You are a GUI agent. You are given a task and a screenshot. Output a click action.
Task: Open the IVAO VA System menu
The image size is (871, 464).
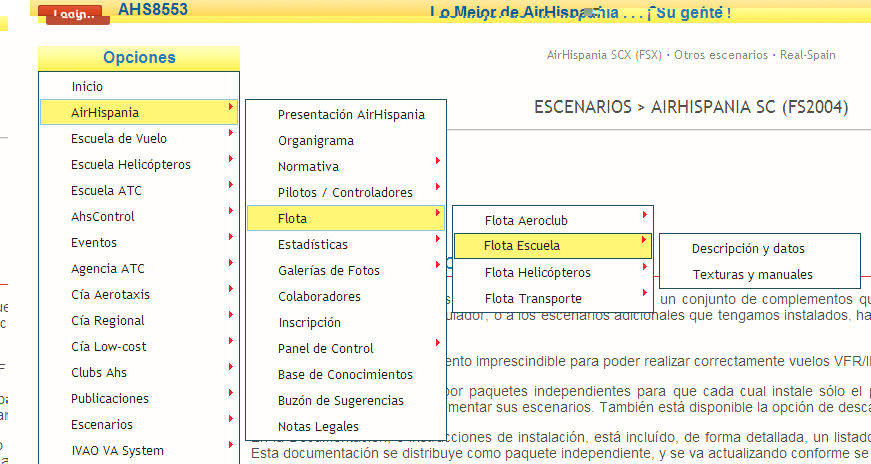pos(117,451)
